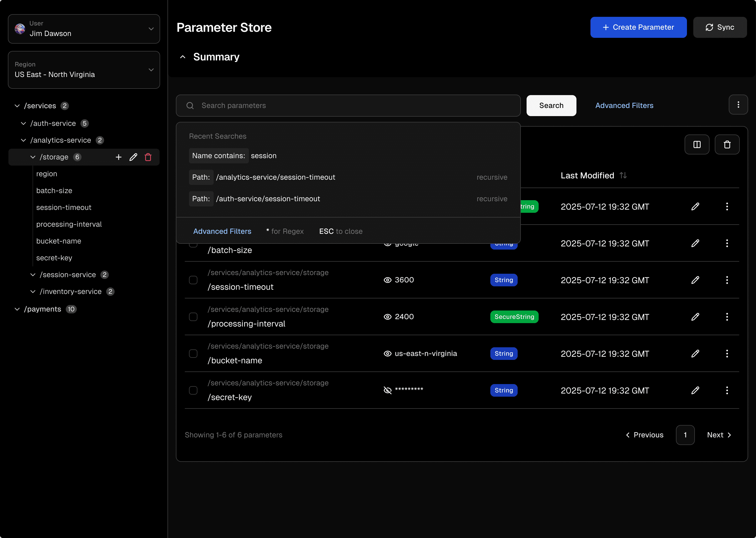Click trash icon above Last Modified column
Image resolution: width=756 pixels, height=538 pixels.
tap(727, 144)
